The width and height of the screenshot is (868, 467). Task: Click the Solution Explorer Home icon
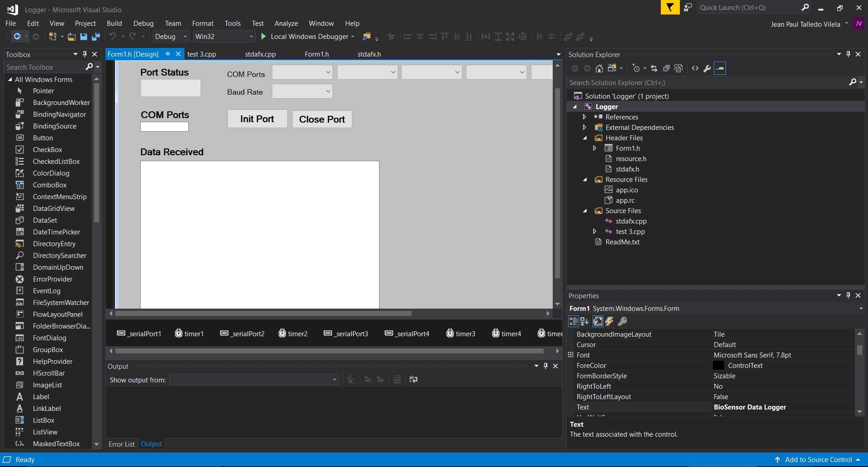pyautogui.click(x=599, y=68)
